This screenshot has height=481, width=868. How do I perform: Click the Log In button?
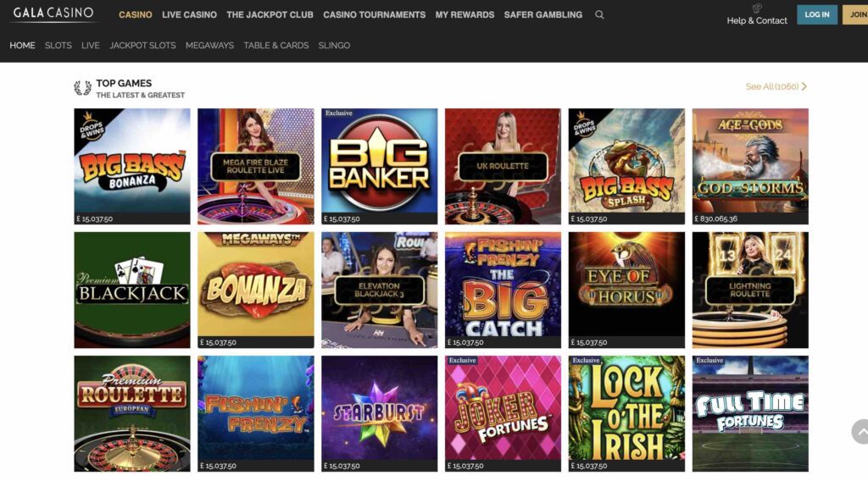click(817, 15)
